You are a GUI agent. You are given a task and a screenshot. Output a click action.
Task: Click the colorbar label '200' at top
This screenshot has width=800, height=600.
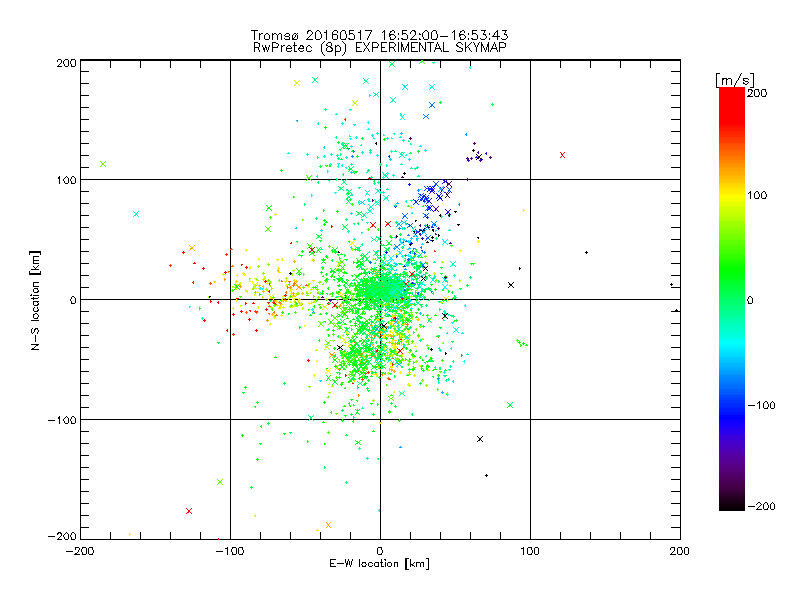pyautogui.click(x=757, y=93)
